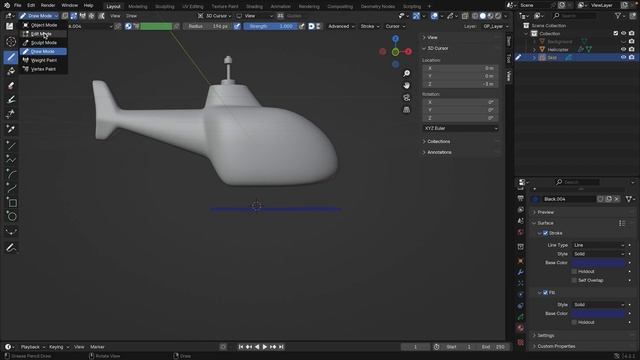Image resolution: width=640 pixels, height=360 pixels.
Task: Open the Line Type dropdown
Action: [598, 245]
